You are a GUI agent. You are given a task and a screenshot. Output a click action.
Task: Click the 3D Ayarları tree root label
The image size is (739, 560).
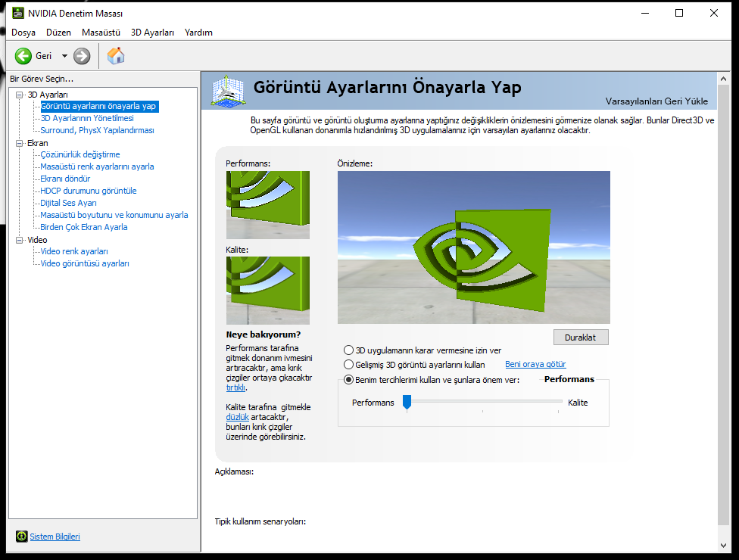click(48, 95)
